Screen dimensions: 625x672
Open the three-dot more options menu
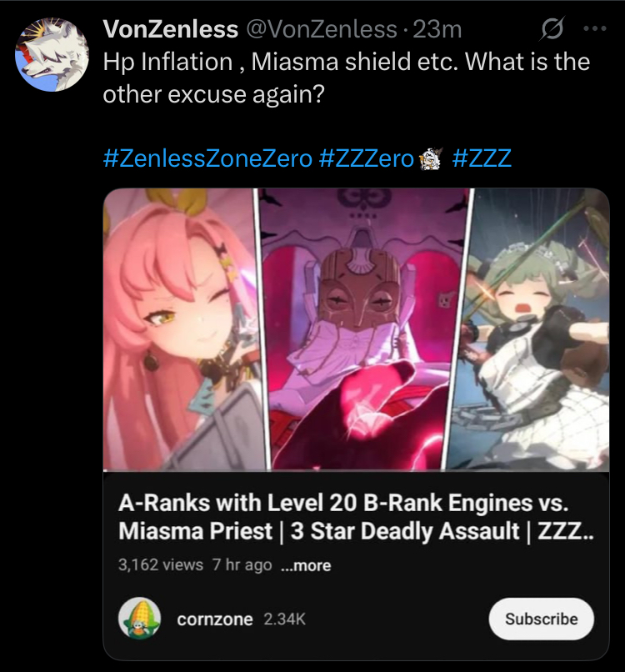[596, 28]
